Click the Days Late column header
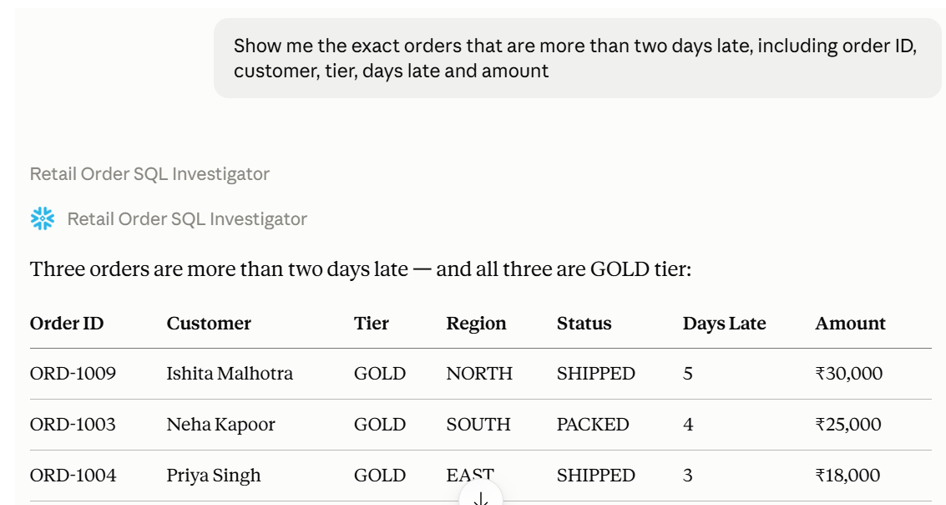946x505 pixels. pos(724,323)
